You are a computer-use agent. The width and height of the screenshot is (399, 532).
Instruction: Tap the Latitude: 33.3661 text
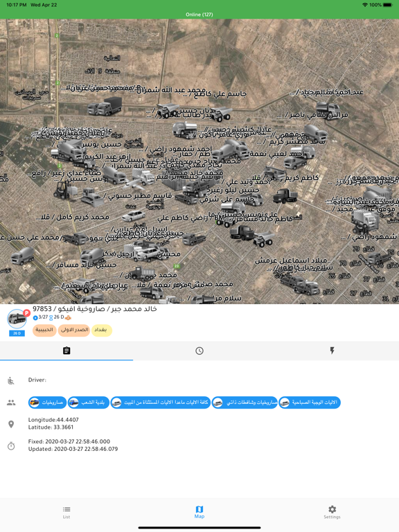51,427
